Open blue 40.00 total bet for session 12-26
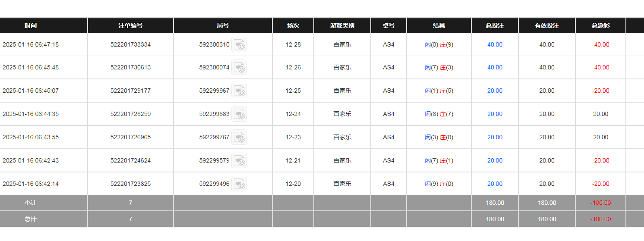644x241 pixels. coord(495,68)
